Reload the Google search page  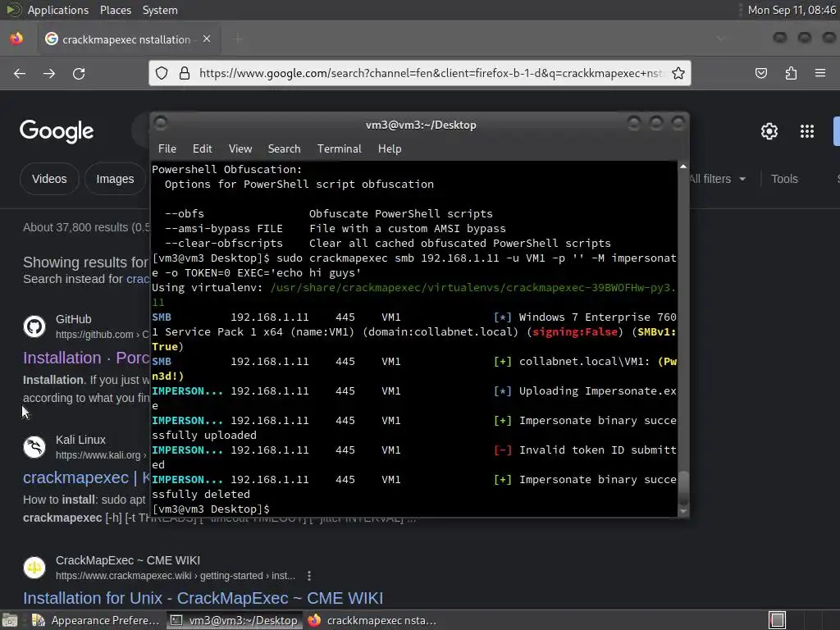(79, 73)
